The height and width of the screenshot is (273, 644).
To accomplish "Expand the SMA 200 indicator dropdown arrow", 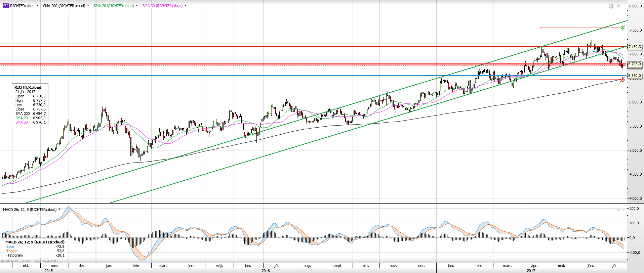I will tap(88, 6).
